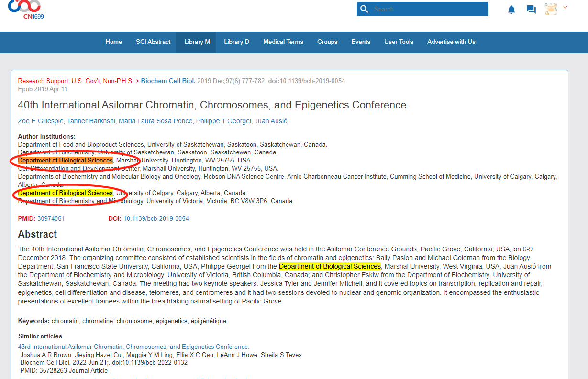Click the CN1699 site logo
Screen dimensions: 588x379
coord(25,9)
